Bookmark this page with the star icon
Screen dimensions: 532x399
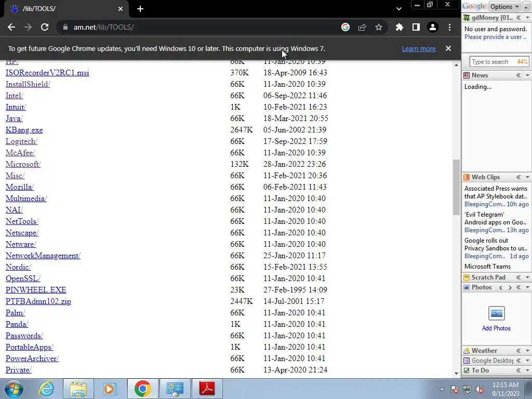point(379,27)
